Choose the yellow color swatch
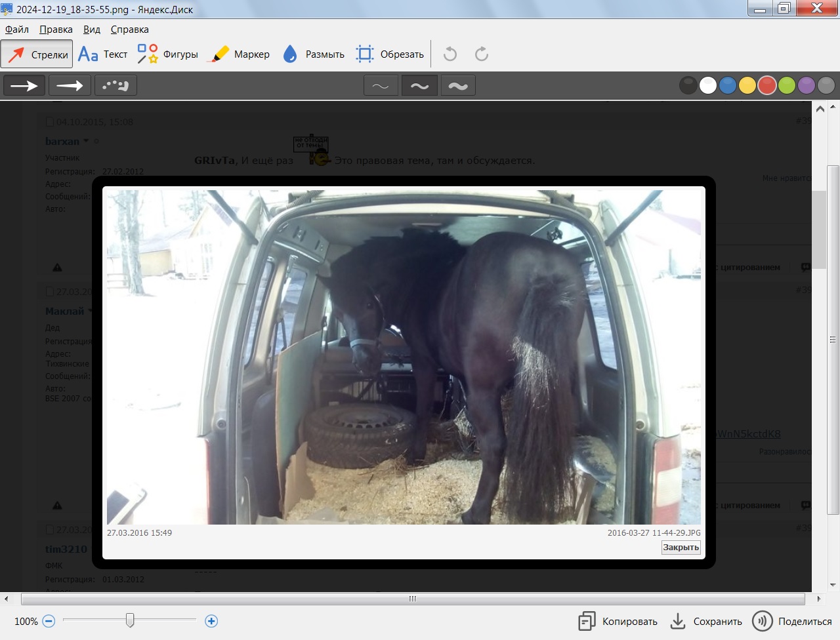This screenshot has height=640, width=840. coord(747,85)
